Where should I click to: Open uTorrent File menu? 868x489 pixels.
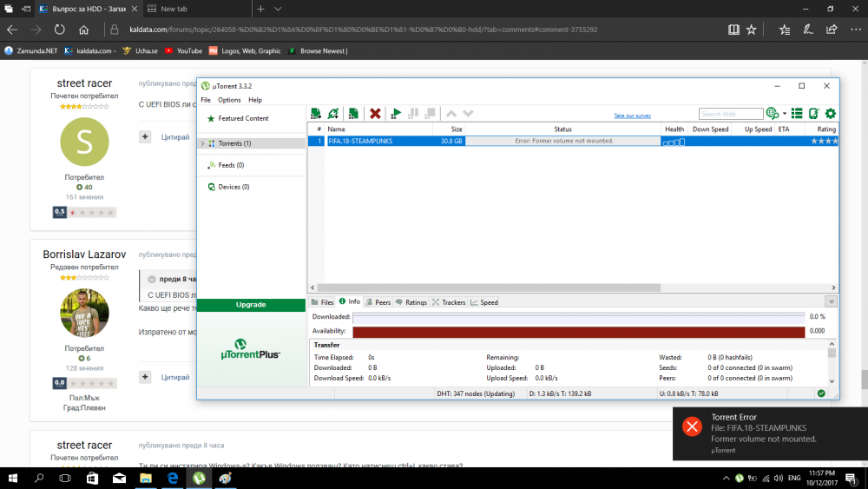coord(206,100)
